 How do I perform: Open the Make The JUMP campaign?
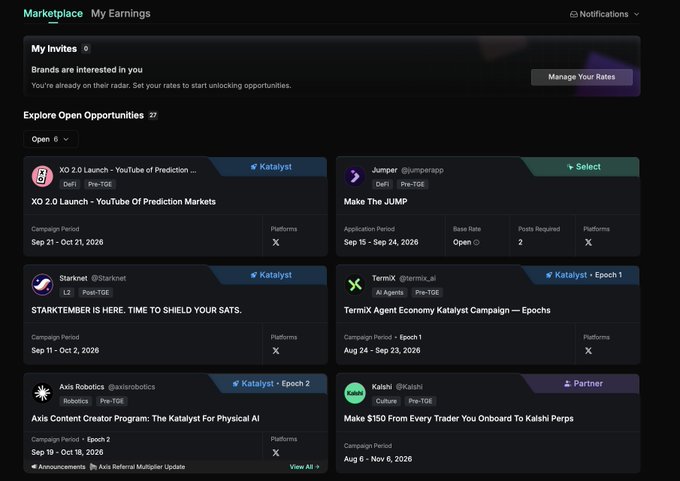click(375, 202)
